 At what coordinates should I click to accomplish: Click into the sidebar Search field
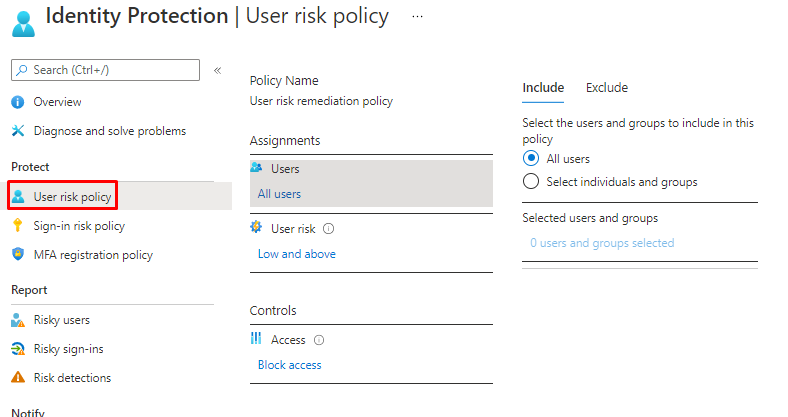pyautogui.click(x=110, y=70)
